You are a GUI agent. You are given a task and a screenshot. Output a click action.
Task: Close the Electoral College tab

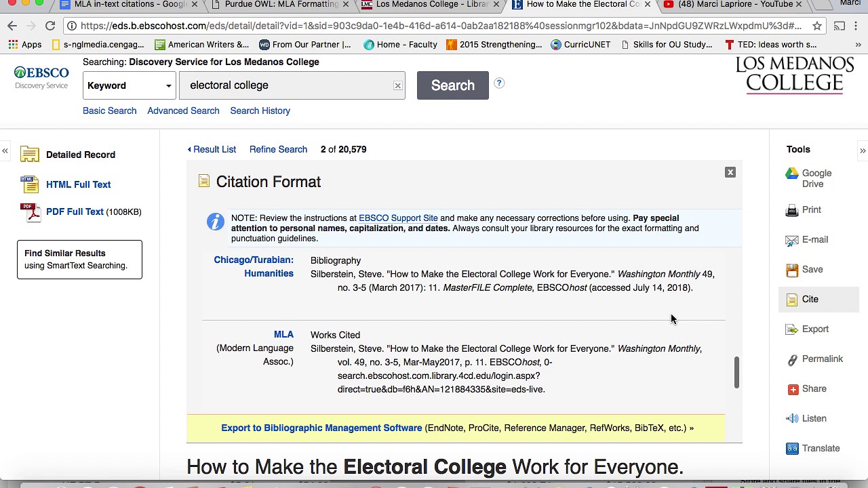(x=647, y=4)
